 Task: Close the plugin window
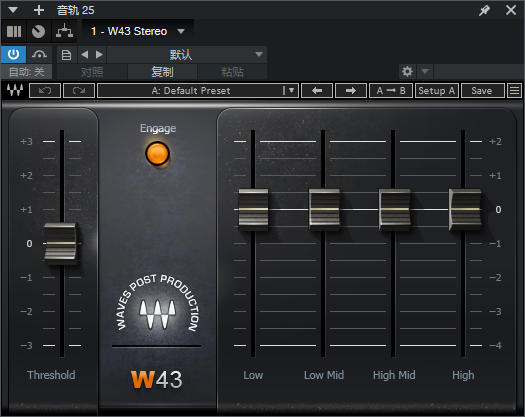pyautogui.click(x=511, y=10)
